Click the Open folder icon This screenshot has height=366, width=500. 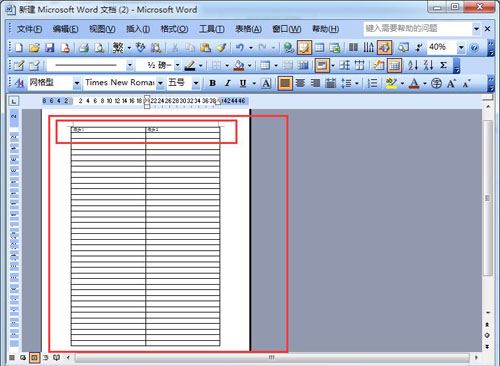(x=34, y=48)
